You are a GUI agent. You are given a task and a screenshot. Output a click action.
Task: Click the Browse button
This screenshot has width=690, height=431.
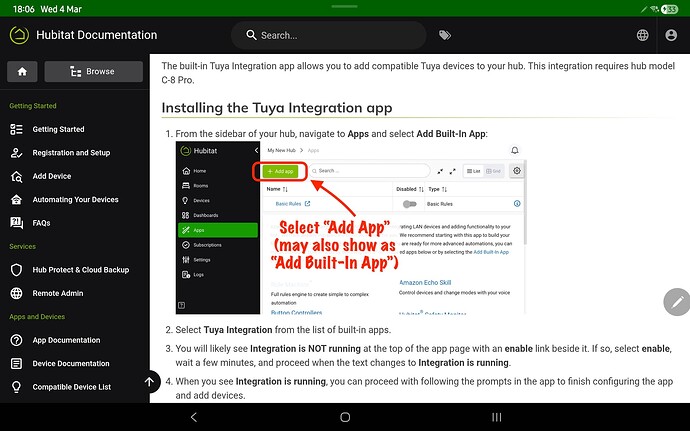click(x=93, y=71)
